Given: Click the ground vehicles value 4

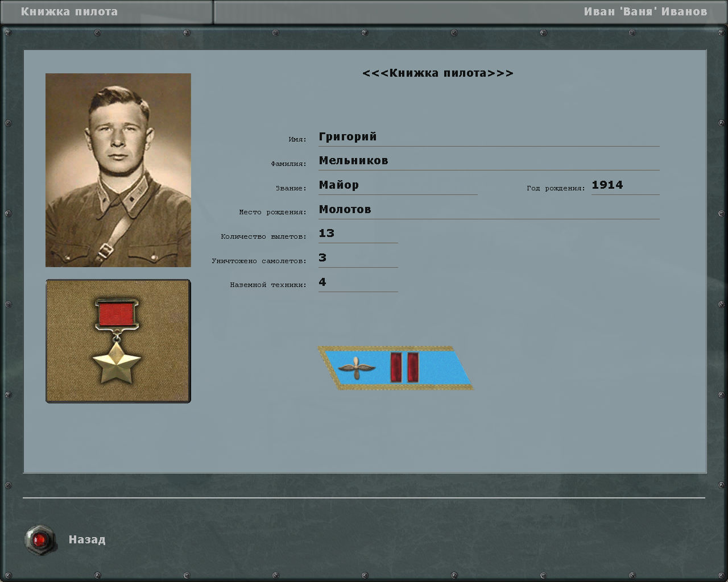Looking at the screenshot, I should pyautogui.click(x=322, y=282).
